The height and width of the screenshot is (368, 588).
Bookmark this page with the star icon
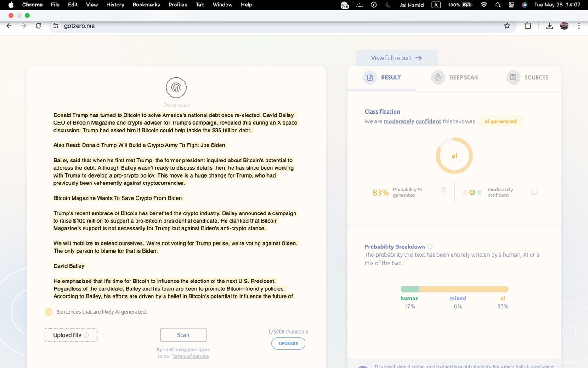click(x=507, y=26)
